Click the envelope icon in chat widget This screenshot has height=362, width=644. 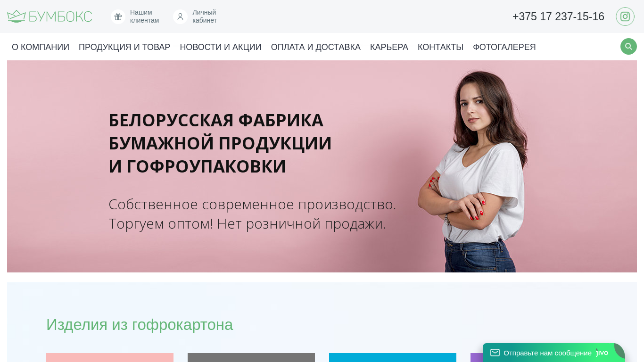[495, 353]
